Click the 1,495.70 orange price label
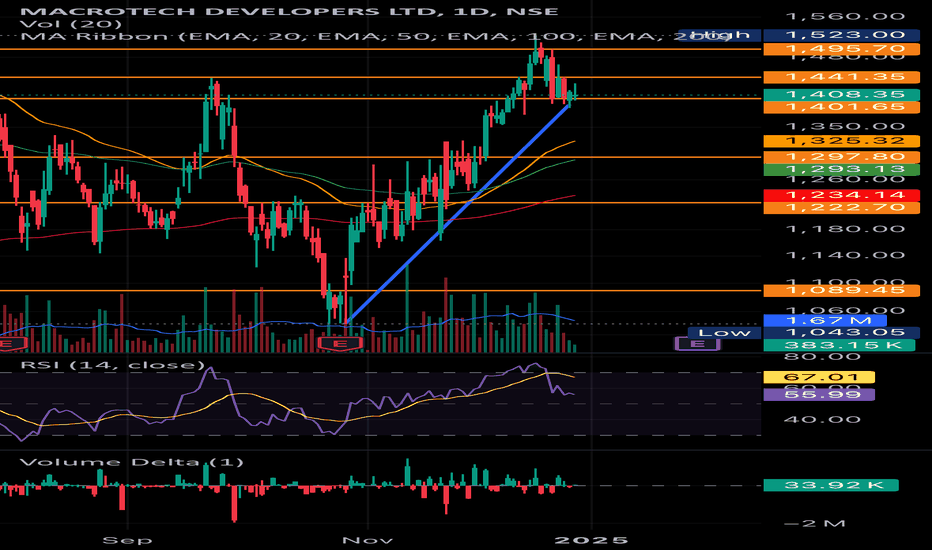 tap(842, 49)
